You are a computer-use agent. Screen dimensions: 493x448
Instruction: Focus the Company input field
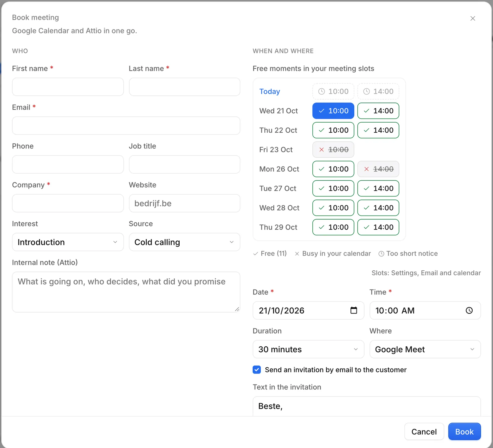tap(68, 203)
